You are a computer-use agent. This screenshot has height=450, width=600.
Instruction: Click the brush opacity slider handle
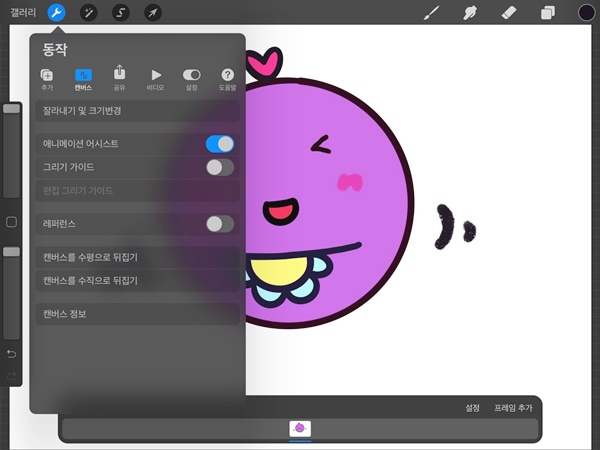coord(11,252)
